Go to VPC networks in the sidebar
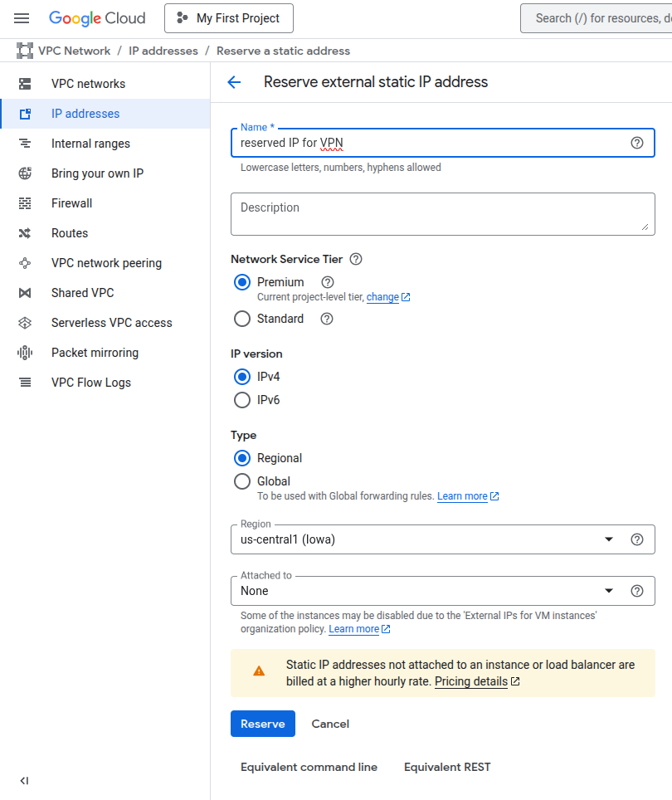This screenshot has width=672, height=800. point(88,84)
